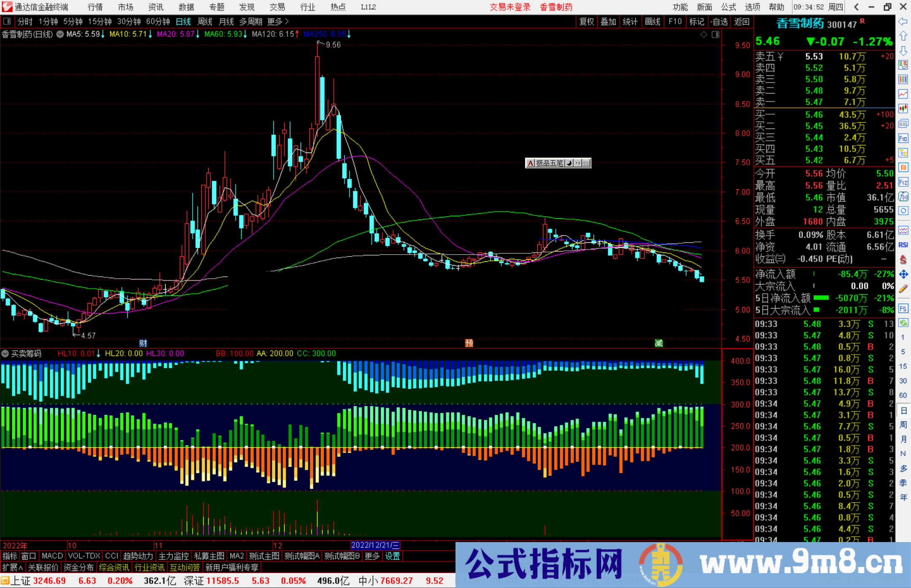Toggle 复权 price adjustment mode
The image size is (911, 588).
(x=587, y=21)
